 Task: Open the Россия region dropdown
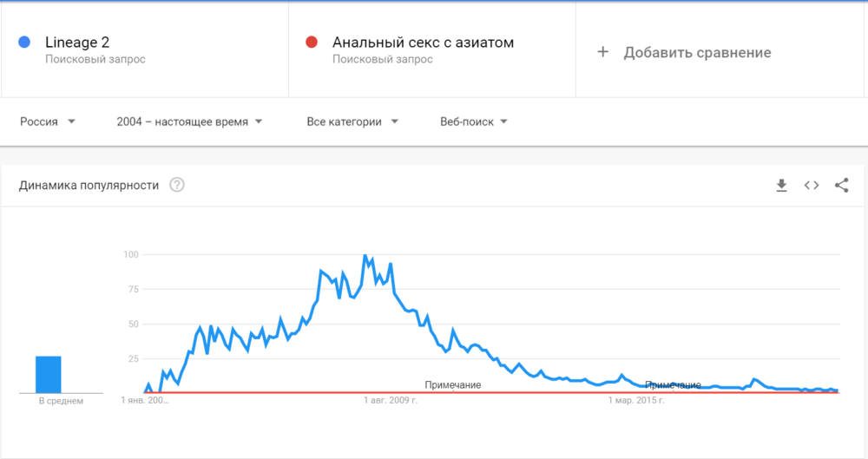[x=48, y=121]
